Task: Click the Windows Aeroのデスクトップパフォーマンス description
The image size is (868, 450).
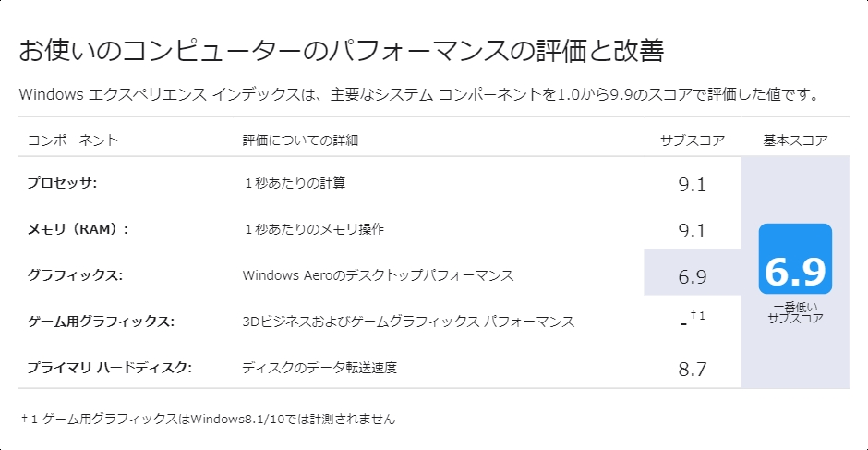Action: click(x=378, y=275)
